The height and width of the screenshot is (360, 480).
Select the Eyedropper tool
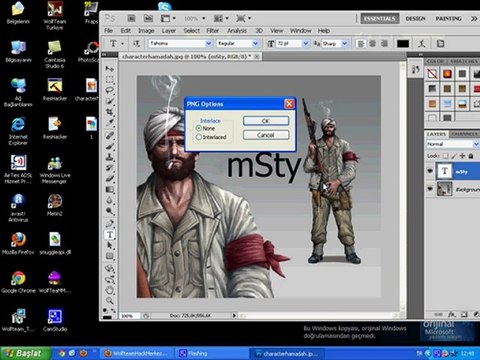(110, 123)
